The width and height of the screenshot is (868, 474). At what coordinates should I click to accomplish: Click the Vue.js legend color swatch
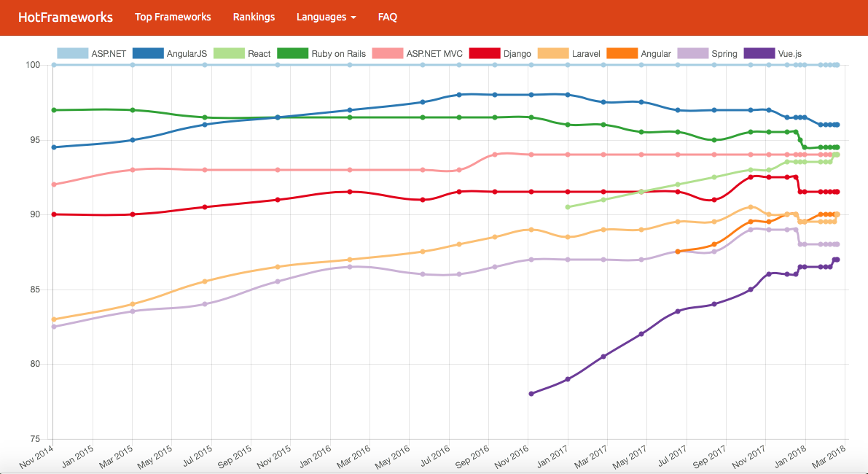[x=759, y=54]
